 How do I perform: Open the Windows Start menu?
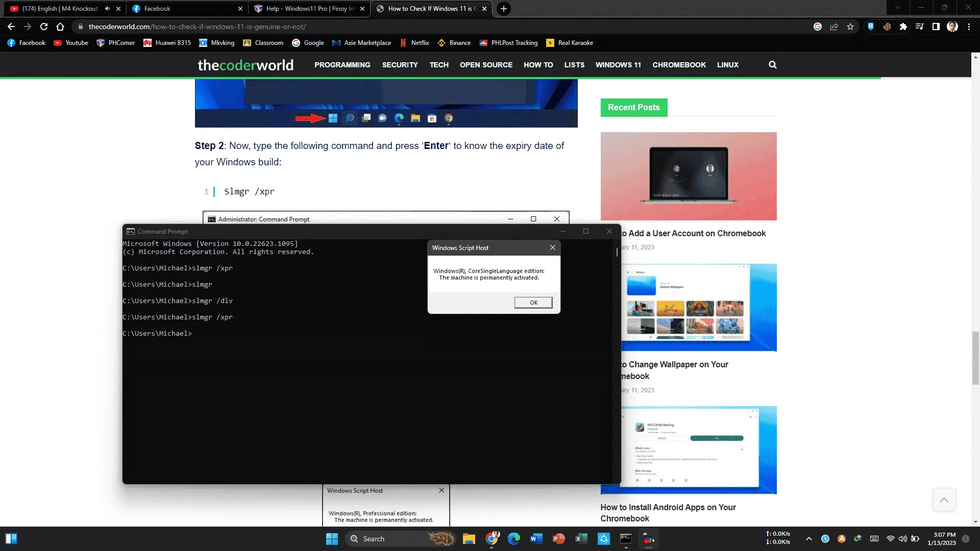point(332,539)
